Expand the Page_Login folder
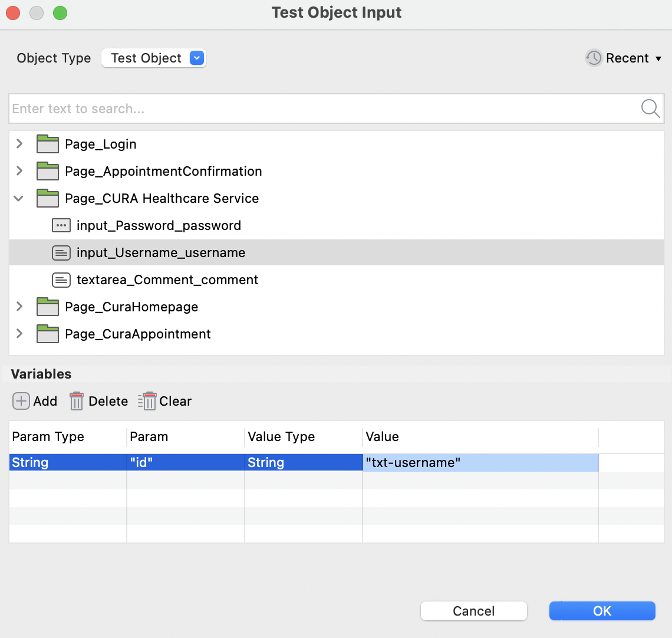 click(19, 144)
